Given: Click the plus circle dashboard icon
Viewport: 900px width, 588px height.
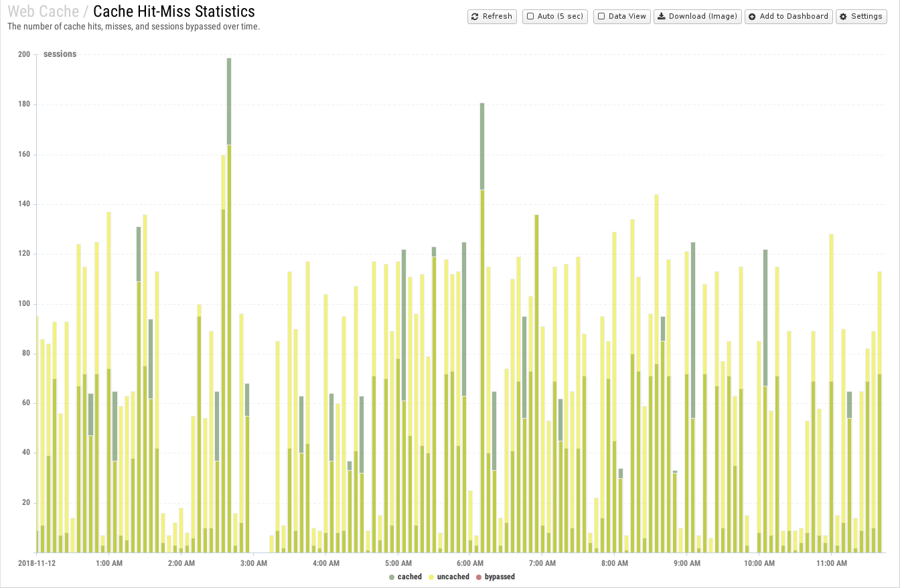Looking at the screenshot, I should click(x=752, y=16).
